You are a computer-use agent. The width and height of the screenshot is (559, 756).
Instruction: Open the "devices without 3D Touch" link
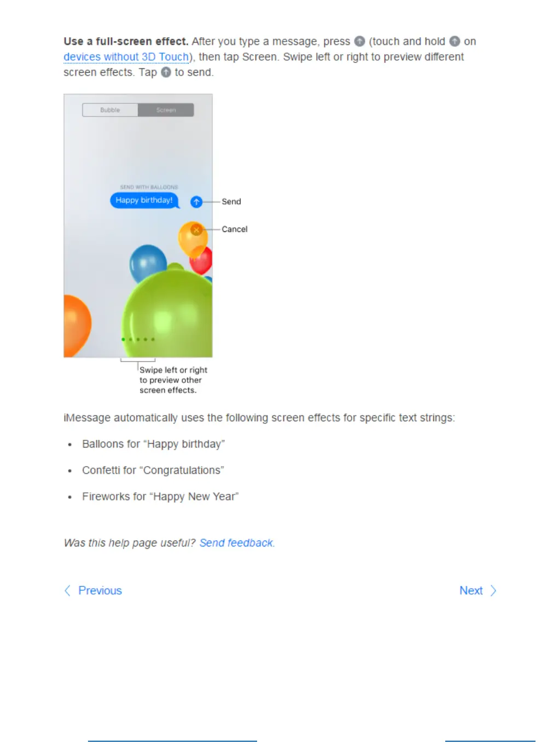(x=126, y=57)
